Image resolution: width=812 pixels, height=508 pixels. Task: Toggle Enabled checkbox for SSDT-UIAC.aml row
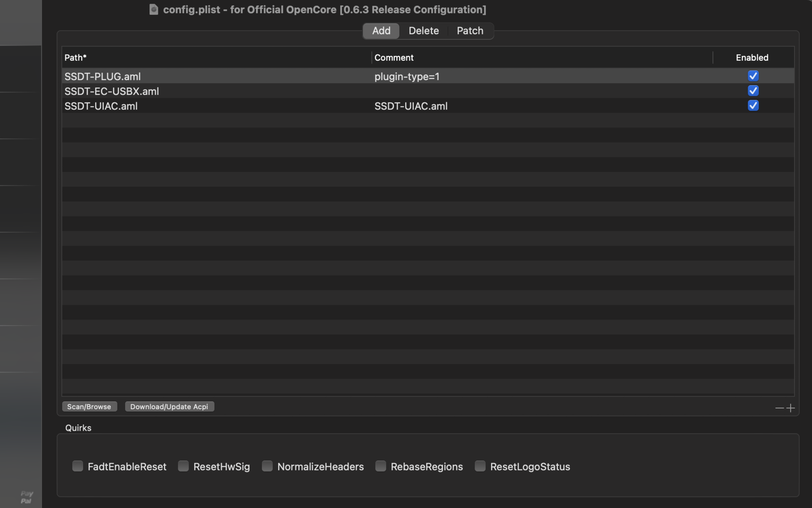(753, 106)
